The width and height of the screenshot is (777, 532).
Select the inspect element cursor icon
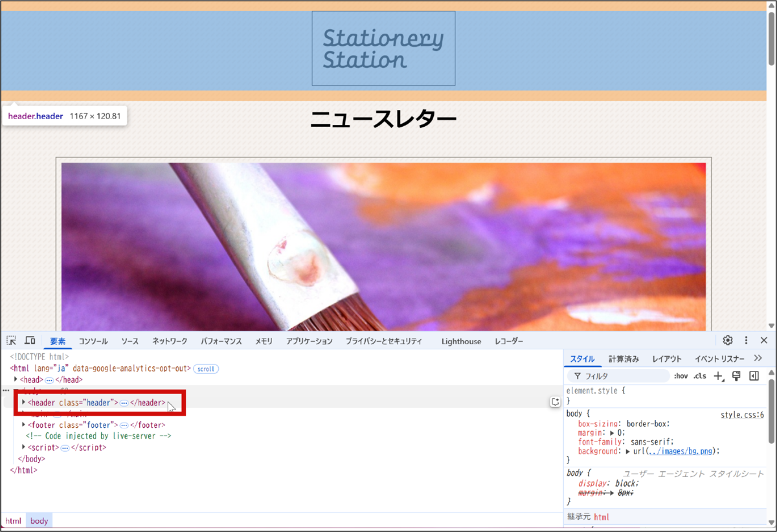pyautogui.click(x=10, y=340)
